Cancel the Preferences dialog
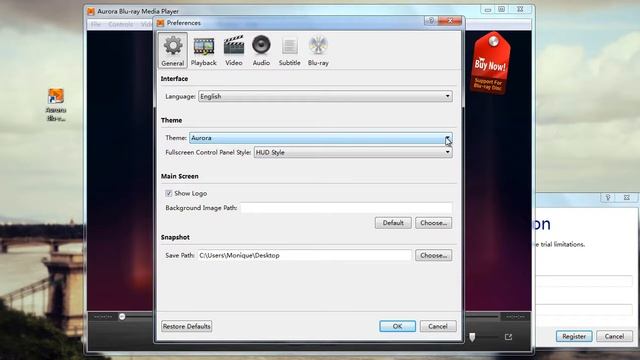The image size is (640, 360). [438, 326]
